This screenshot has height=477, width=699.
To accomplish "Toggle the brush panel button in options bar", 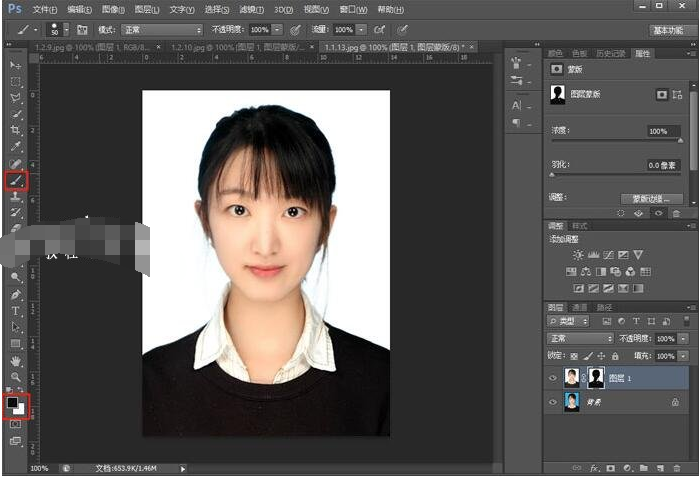I will pos(82,30).
